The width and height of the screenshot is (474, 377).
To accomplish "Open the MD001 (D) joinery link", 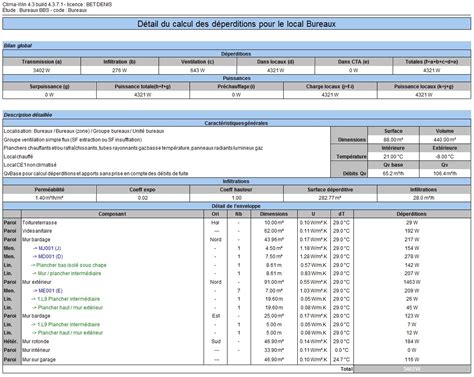I will point(48,256).
